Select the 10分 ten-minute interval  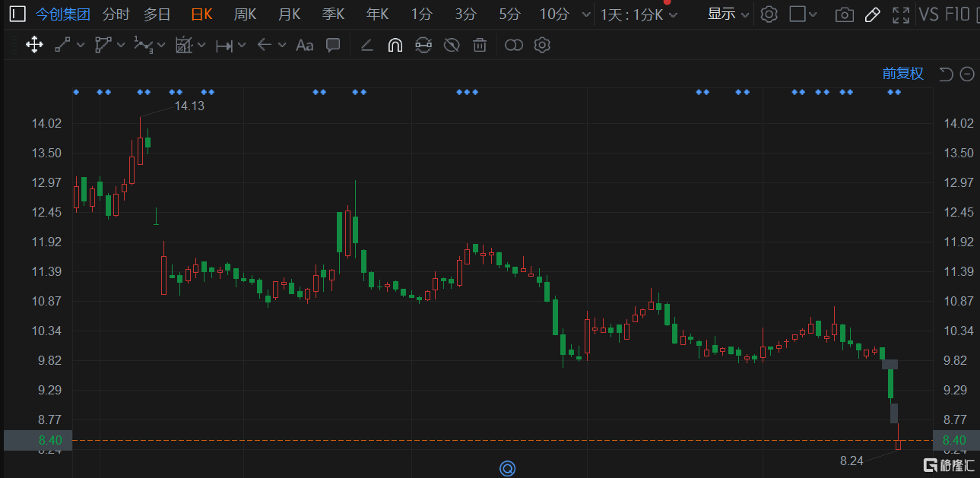tap(554, 14)
